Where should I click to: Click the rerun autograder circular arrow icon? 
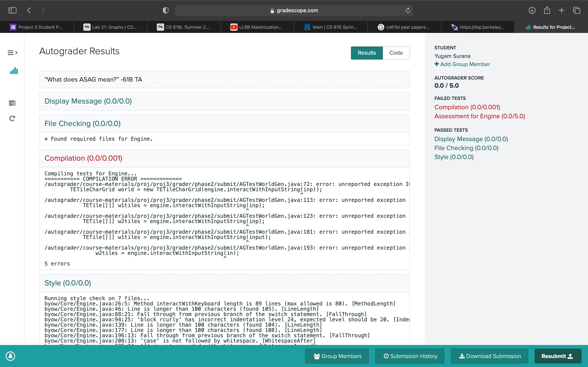12,118
